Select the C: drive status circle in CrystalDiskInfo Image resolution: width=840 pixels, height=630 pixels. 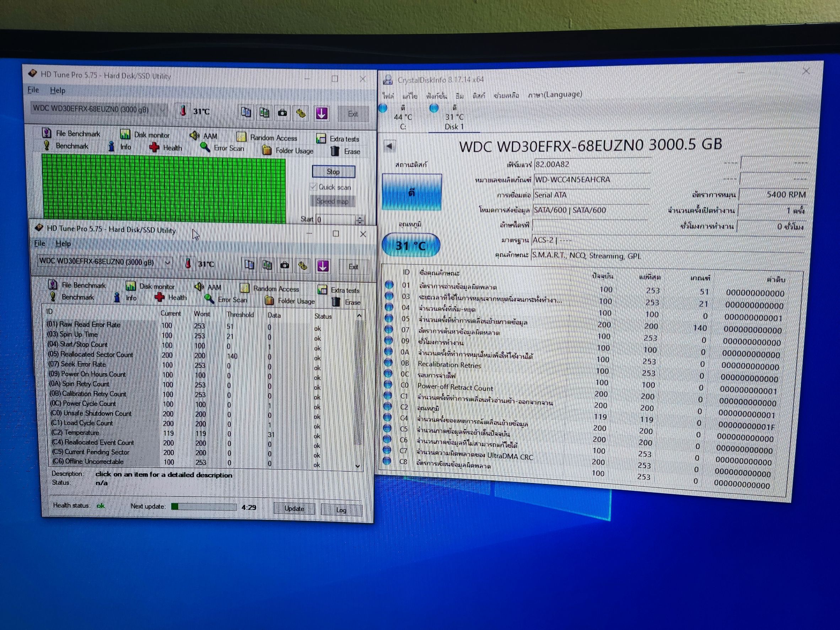point(383,109)
